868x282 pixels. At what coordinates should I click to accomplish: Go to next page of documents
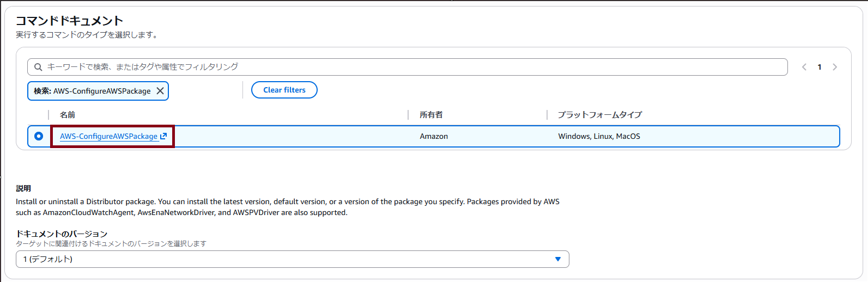834,67
